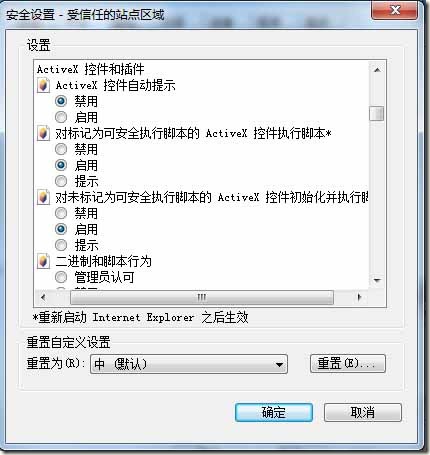Image resolution: width=430 pixels, height=455 pixels.
Task: Click the vertical scrollbar down arrow
Action: coord(377,281)
